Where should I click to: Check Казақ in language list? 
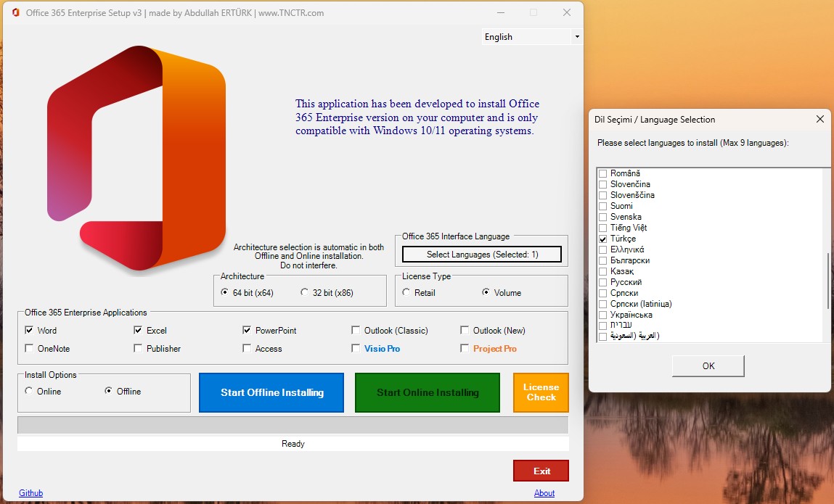pyautogui.click(x=602, y=272)
